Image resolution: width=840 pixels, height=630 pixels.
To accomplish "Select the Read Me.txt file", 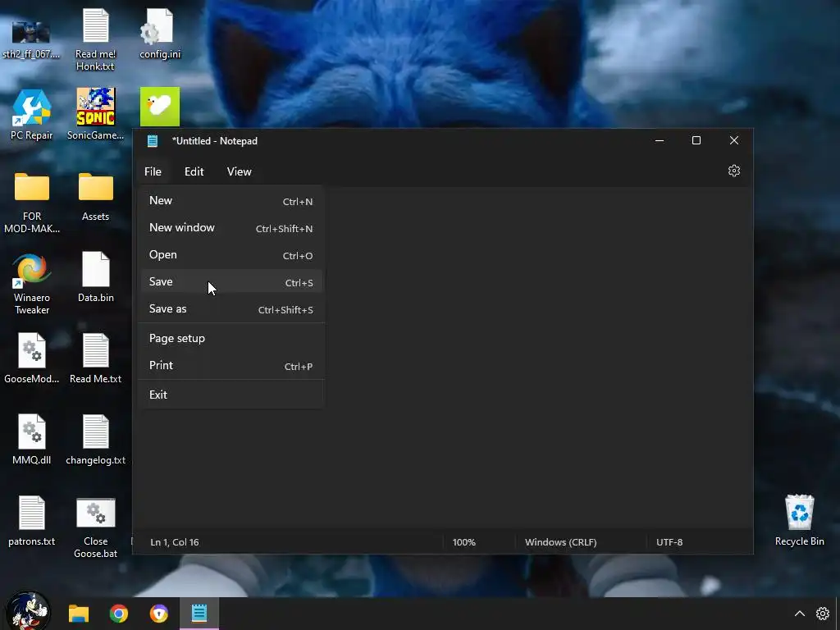I will (x=95, y=358).
